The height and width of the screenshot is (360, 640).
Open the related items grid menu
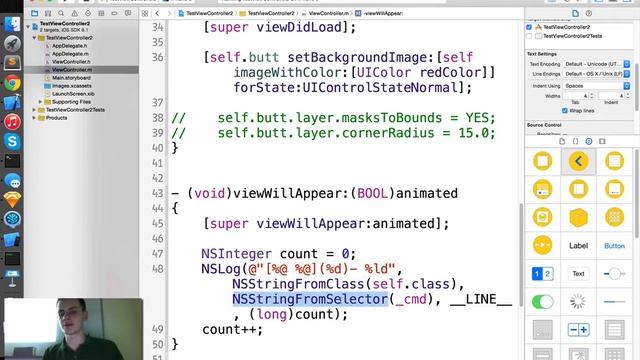pos(145,13)
